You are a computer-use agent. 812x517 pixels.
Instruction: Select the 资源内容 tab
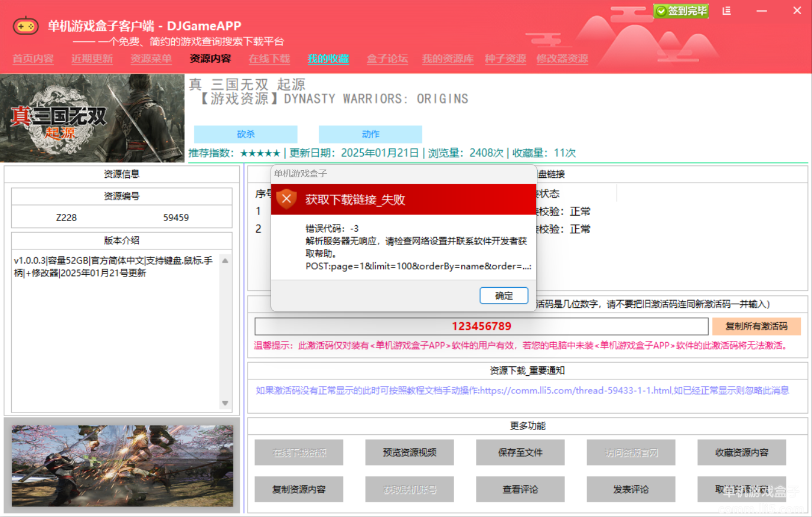coord(210,58)
